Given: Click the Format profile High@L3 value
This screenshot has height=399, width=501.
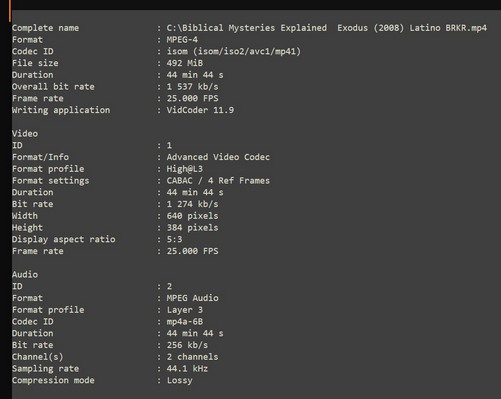Looking at the screenshot, I should (185, 169).
